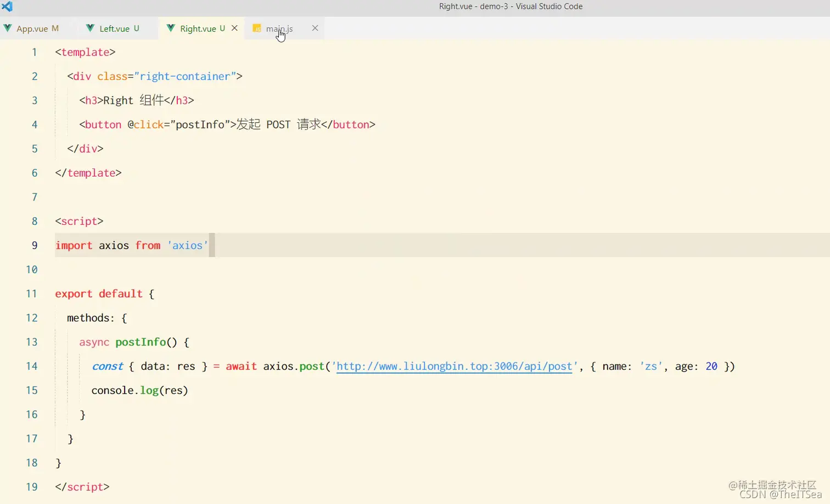Click the 'zs' string value on line 14

click(x=651, y=366)
